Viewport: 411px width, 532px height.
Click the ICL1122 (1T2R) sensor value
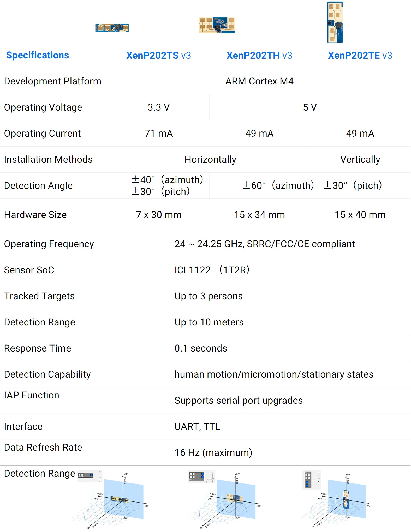212,270
